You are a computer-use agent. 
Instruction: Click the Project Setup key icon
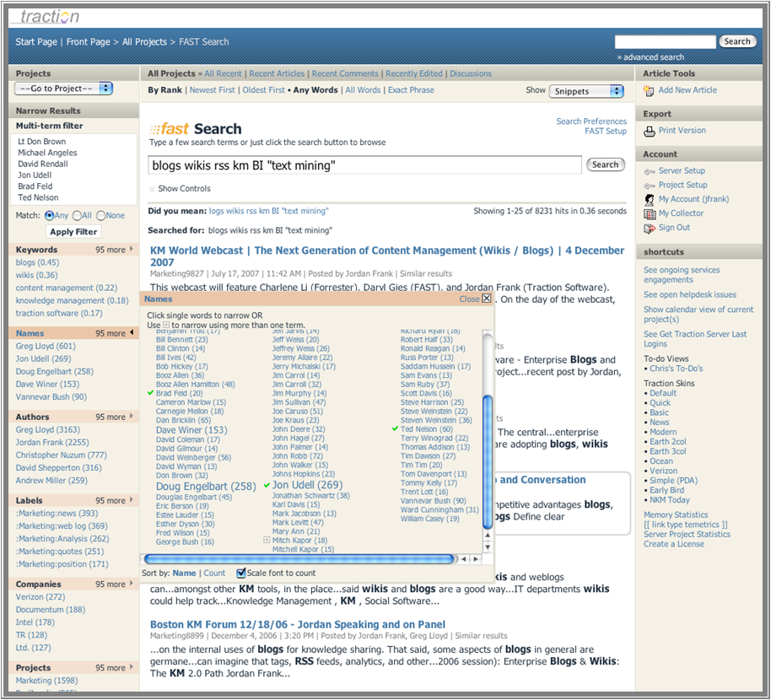tap(650, 186)
